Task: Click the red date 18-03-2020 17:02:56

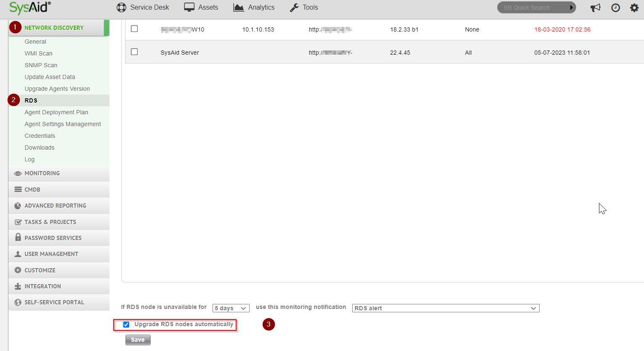Action: pos(562,29)
